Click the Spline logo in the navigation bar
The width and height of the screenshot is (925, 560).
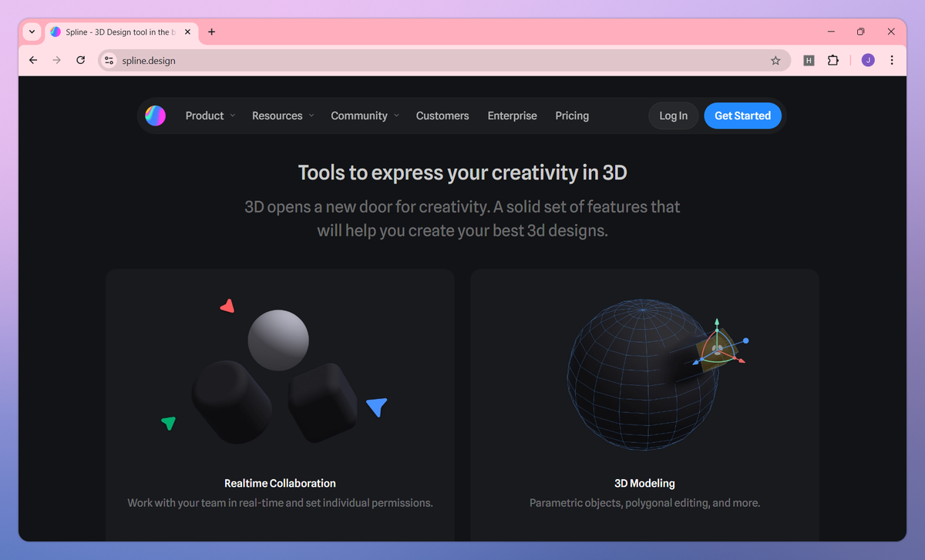click(154, 116)
